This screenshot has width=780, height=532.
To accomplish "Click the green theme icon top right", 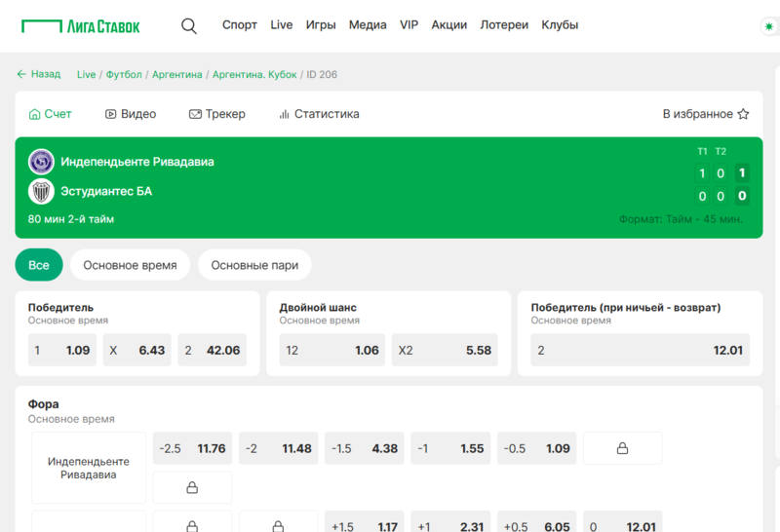I will (767, 27).
